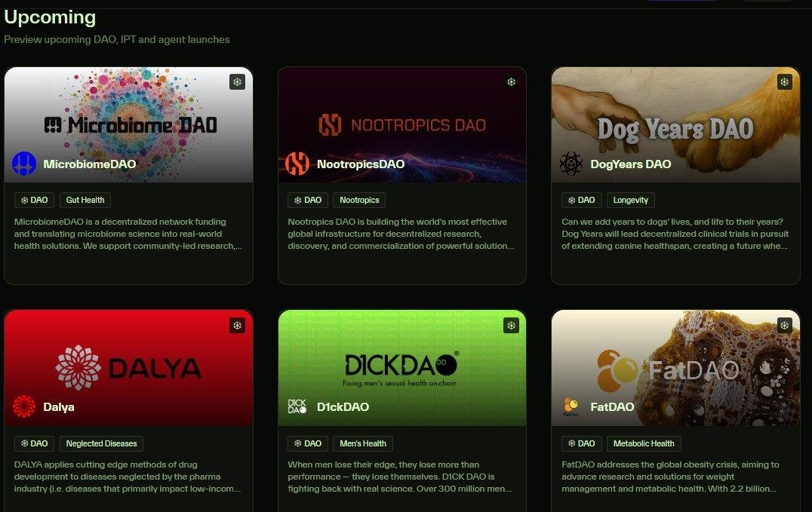Select the Neglected Diseases tag
Image resolution: width=812 pixels, height=512 pixels.
(x=101, y=443)
